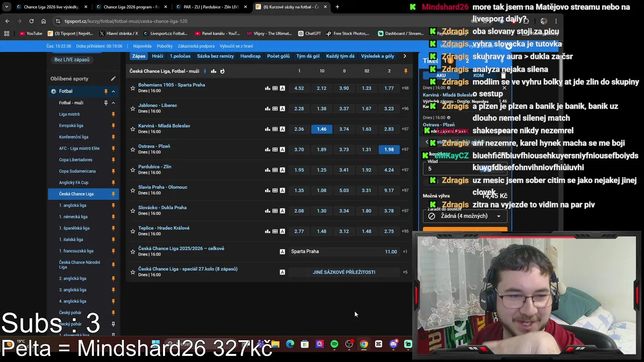Open the lineup field icon for Pardubice - Zlín
Viewport: 644px width, 362px height.
point(275,170)
